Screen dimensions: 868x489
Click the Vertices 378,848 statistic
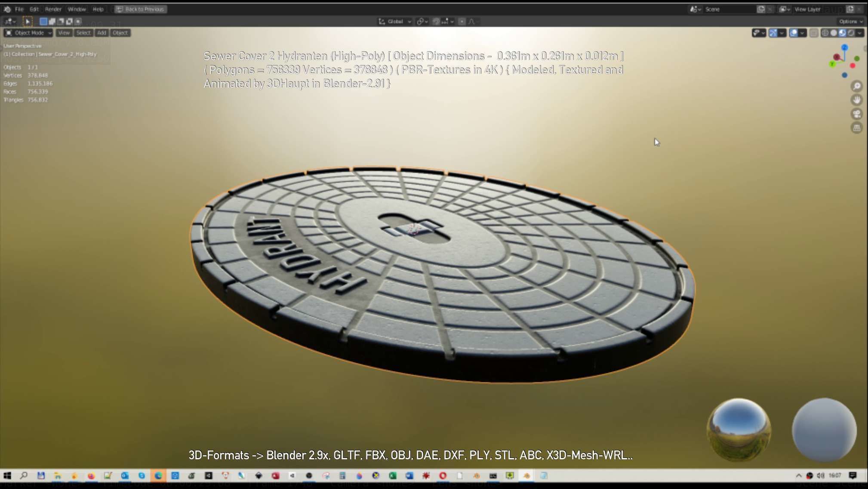[26, 75]
